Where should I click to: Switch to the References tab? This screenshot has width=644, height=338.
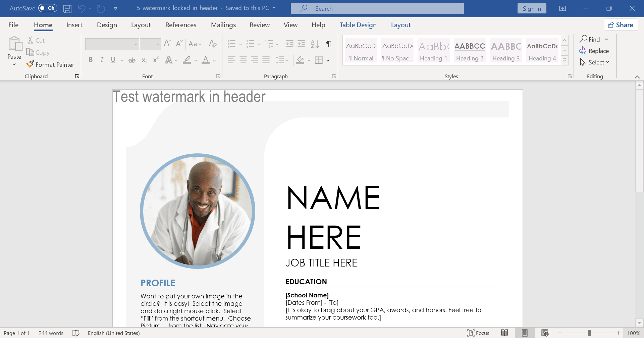click(180, 25)
